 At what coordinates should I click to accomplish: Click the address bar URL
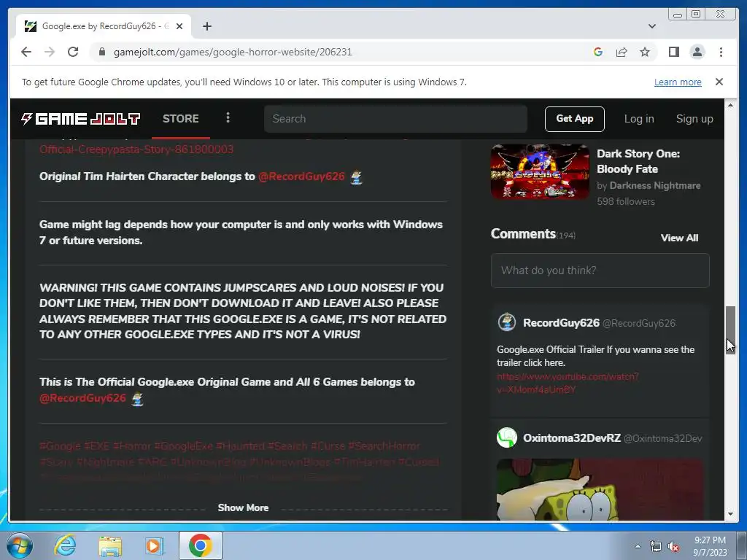click(x=233, y=52)
